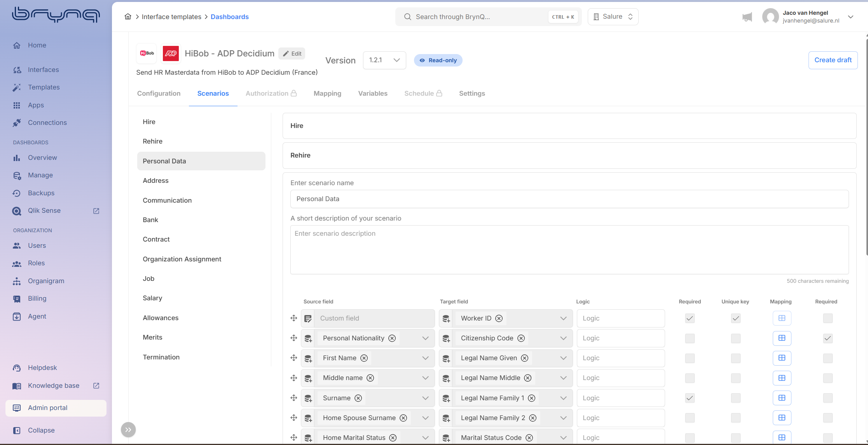868x445 pixels.
Task: Clear the Worker ID target field
Action: pyautogui.click(x=499, y=318)
